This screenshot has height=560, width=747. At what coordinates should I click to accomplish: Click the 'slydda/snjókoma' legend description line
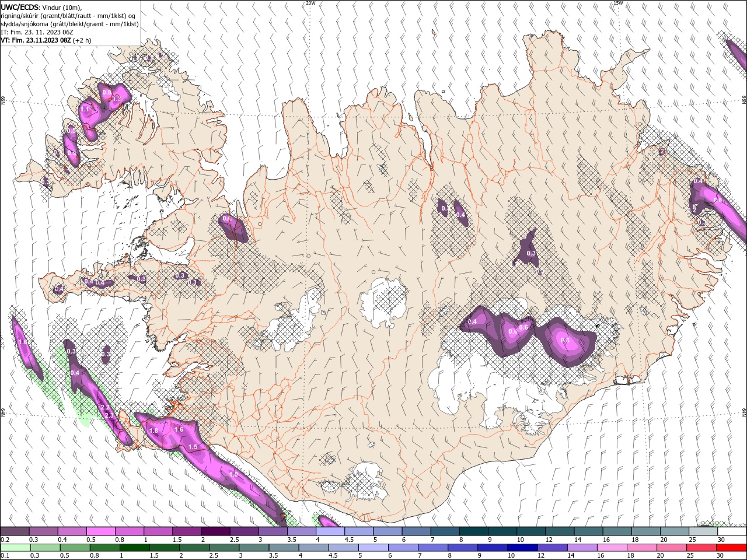(69, 24)
